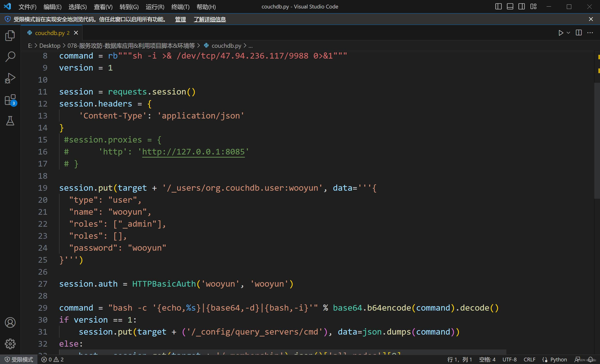Click the errors and warnings status indicator
The width and height of the screenshot is (600, 364).
tap(52, 359)
